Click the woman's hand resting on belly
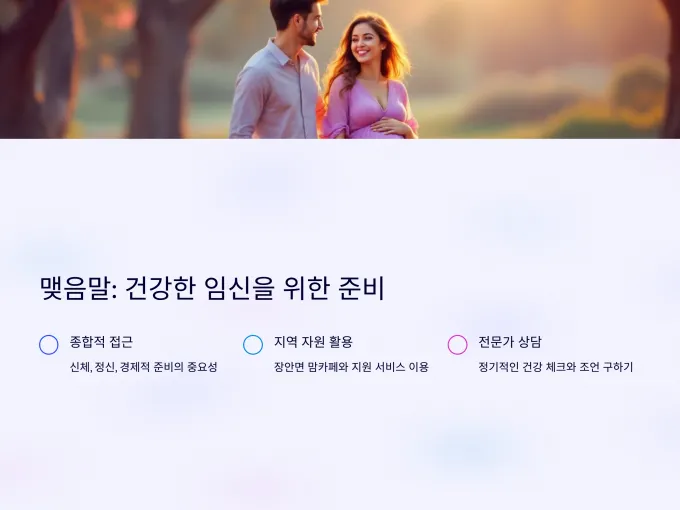 (389, 127)
